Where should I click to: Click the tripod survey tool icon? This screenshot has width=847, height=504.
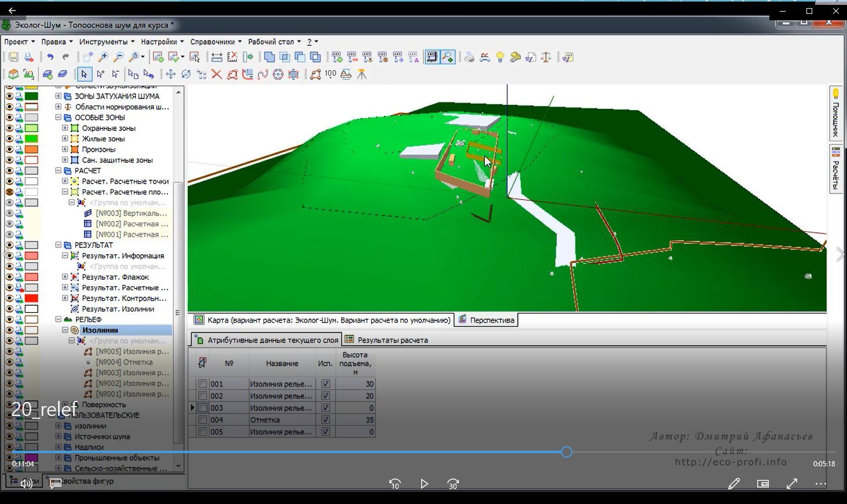pos(362,74)
